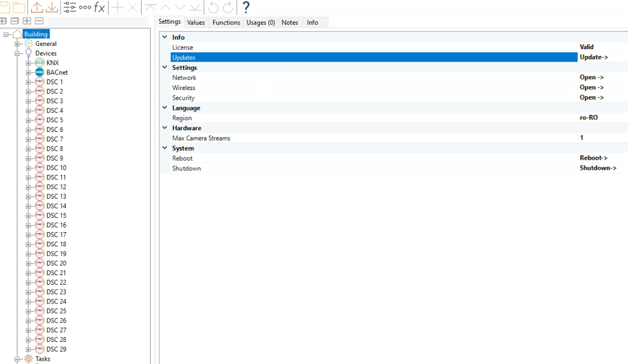Viewport: 628px width, 364px height.
Task: Select the KNX device node
Action: [53, 63]
